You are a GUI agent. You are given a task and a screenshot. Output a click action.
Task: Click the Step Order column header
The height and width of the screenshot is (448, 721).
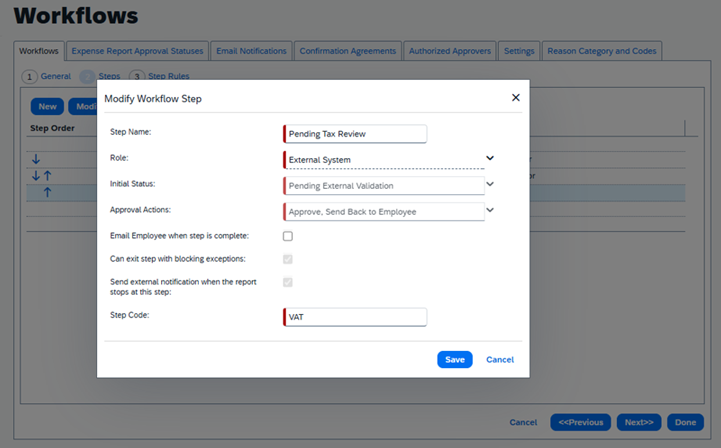coord(52,128)
